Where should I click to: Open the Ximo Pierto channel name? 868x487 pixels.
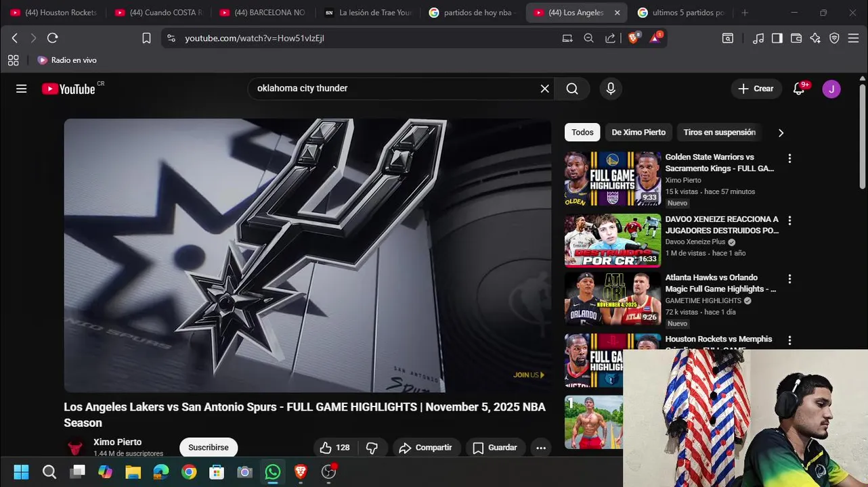pos(118,442)
